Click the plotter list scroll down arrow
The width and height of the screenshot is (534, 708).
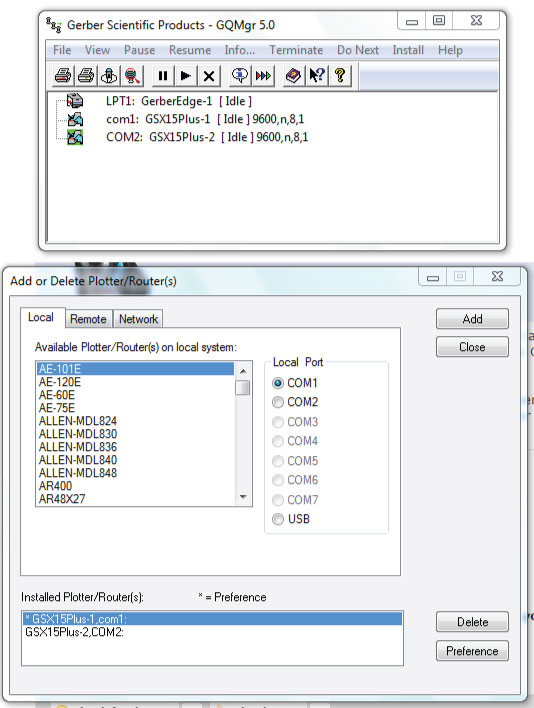pyautogui.click(x=243, y=497)
